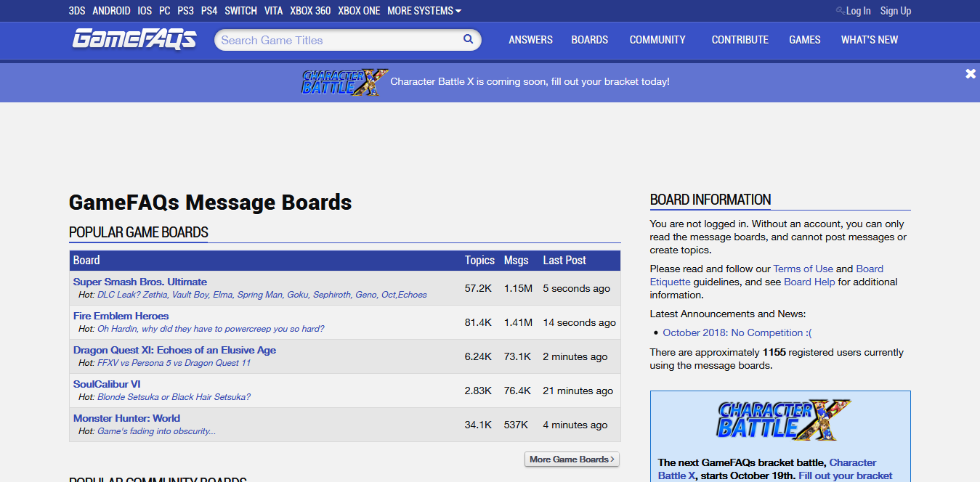The width and height of the screenshot is (980, 482).
Task: Click the bracket banner text link
Action: coord(530,81)
